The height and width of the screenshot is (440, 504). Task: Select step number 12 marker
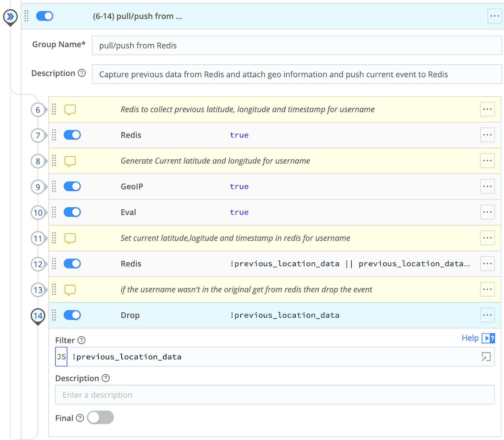pyautogui.click(x=38, y=264)
